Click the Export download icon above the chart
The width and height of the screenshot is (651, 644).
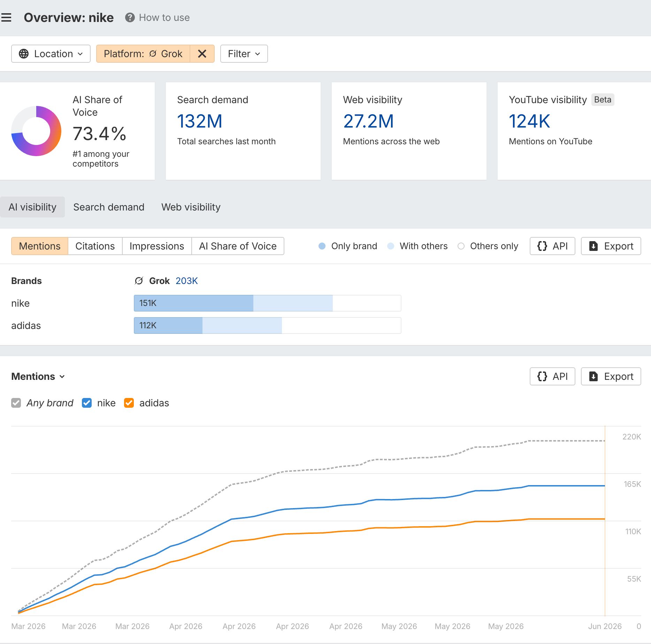click(593, 376)
